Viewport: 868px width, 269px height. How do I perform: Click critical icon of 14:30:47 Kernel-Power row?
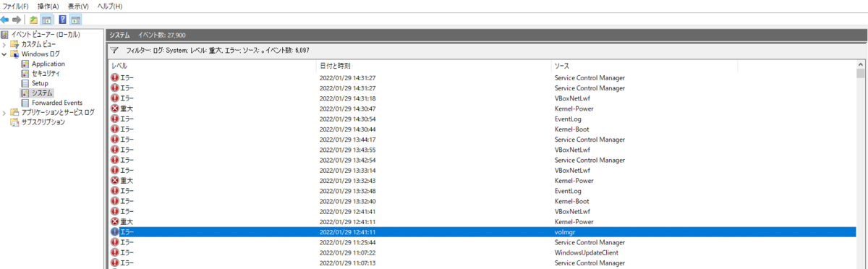[114, 108]
